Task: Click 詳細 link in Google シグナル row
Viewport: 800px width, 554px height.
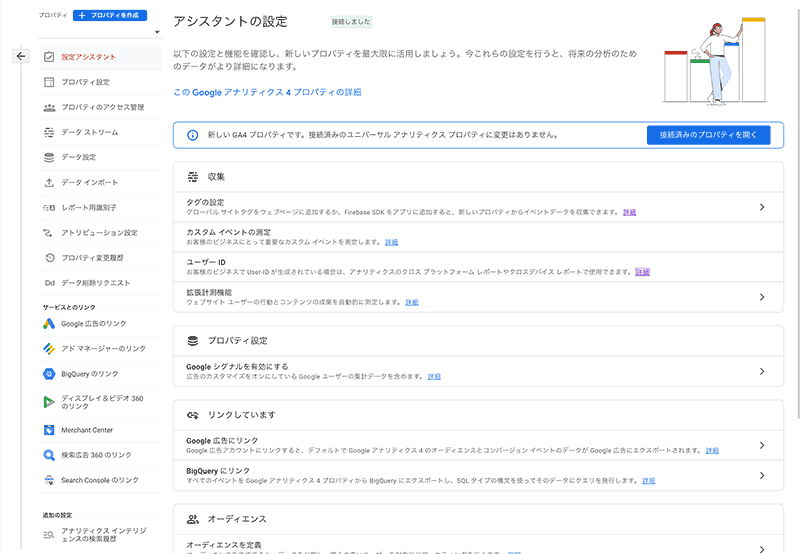Action: (434, 377)
